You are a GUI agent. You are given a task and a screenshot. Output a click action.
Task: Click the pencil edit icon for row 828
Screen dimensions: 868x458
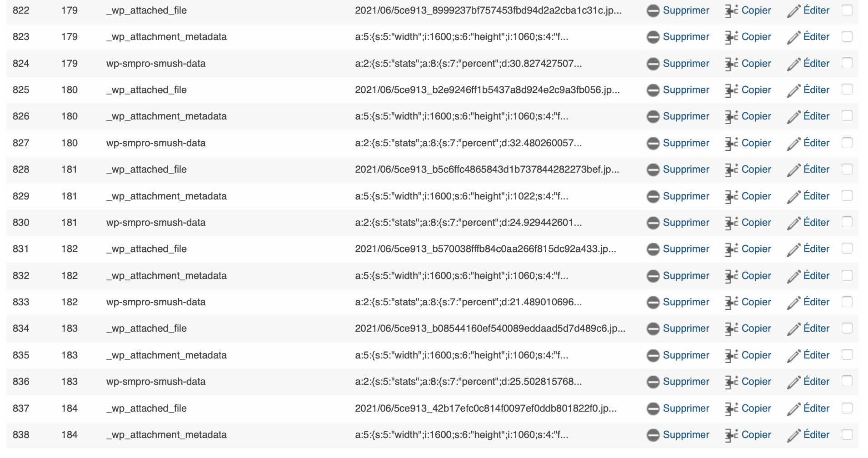(x=793, y=170)
